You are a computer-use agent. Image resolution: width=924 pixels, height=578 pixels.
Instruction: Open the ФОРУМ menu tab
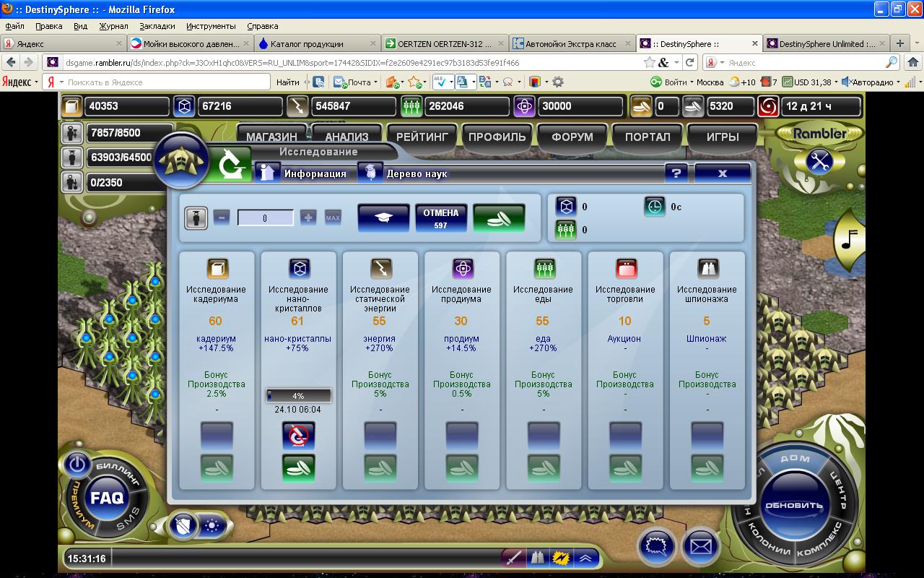click(x=572, y=137)
